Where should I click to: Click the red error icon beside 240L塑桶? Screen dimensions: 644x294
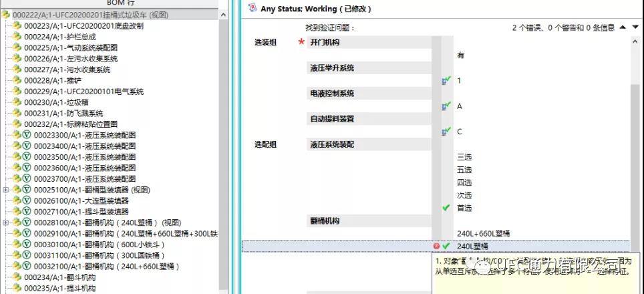click(436, 246)
